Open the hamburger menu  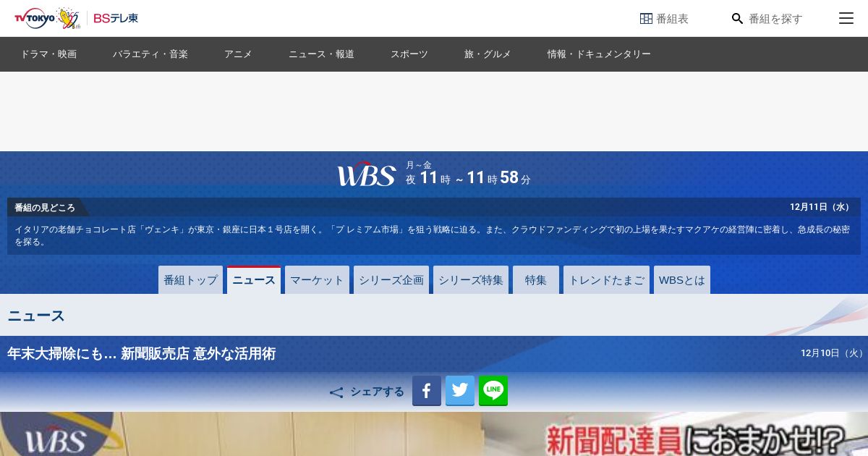pos(846,18)
